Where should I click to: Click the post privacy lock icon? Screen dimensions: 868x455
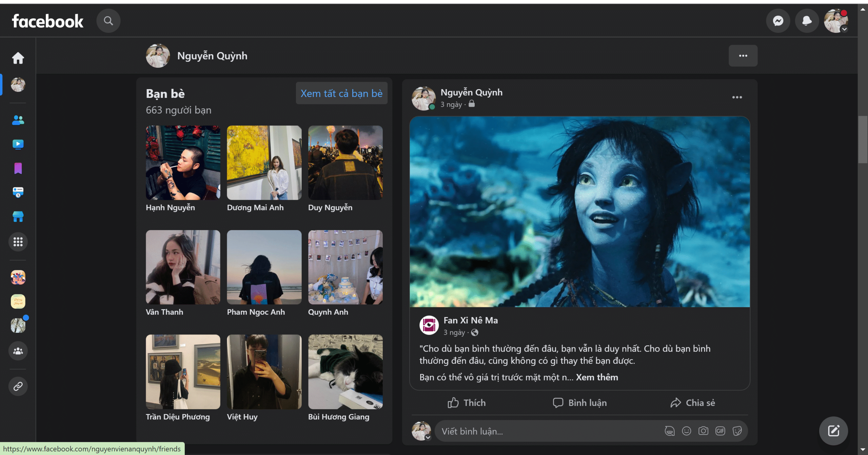[472, 104]
